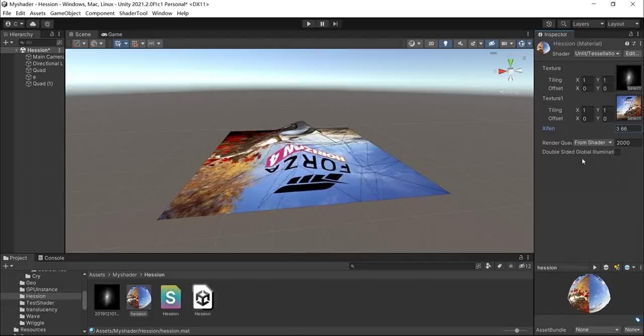The height and width of the screenshot is (336, 644).
Task: Open the Shader dropdown showing Unlit/Tessellatio
Action: coord(597,53)
